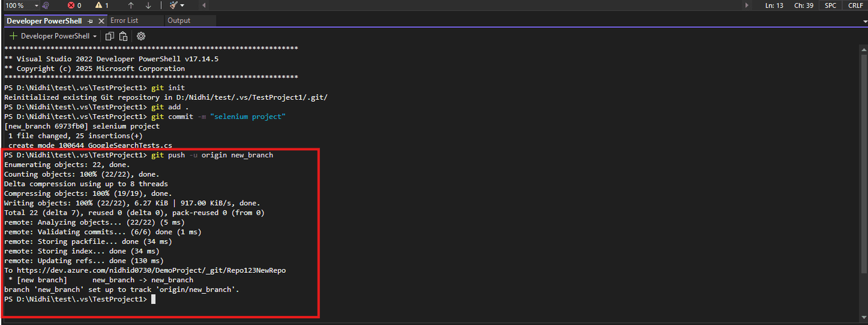The width and height of the screenshot is (868, 325).
Task: Click the 'Reinitialized existing Git repository' line
Action: [166, 97]
